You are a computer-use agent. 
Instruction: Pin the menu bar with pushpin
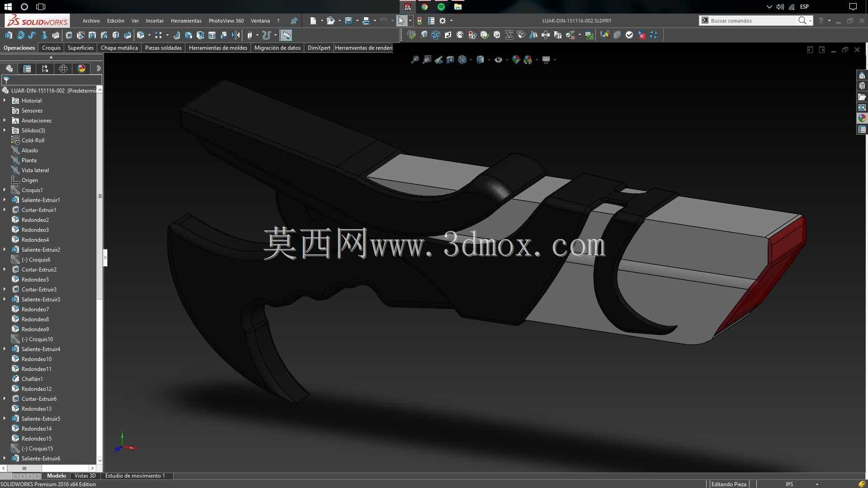(294, 21)
